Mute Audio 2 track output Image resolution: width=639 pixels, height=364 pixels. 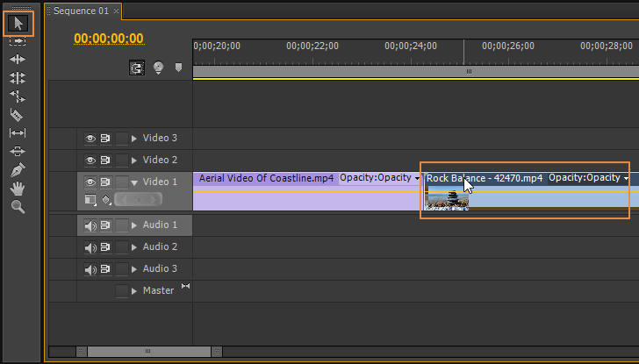(x=90, y=247)
